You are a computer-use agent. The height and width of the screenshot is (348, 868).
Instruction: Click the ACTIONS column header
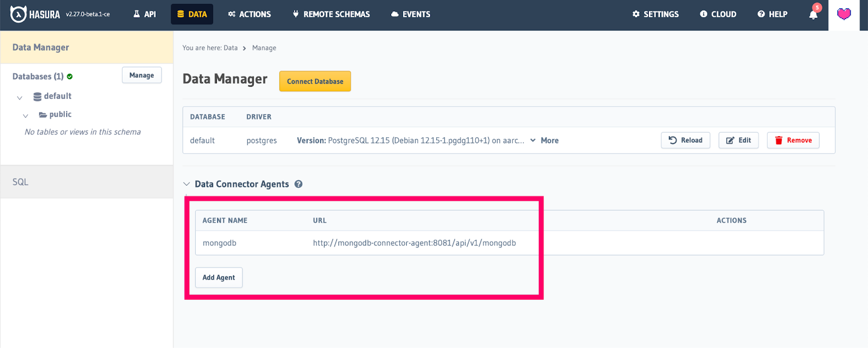coord(731,220)
